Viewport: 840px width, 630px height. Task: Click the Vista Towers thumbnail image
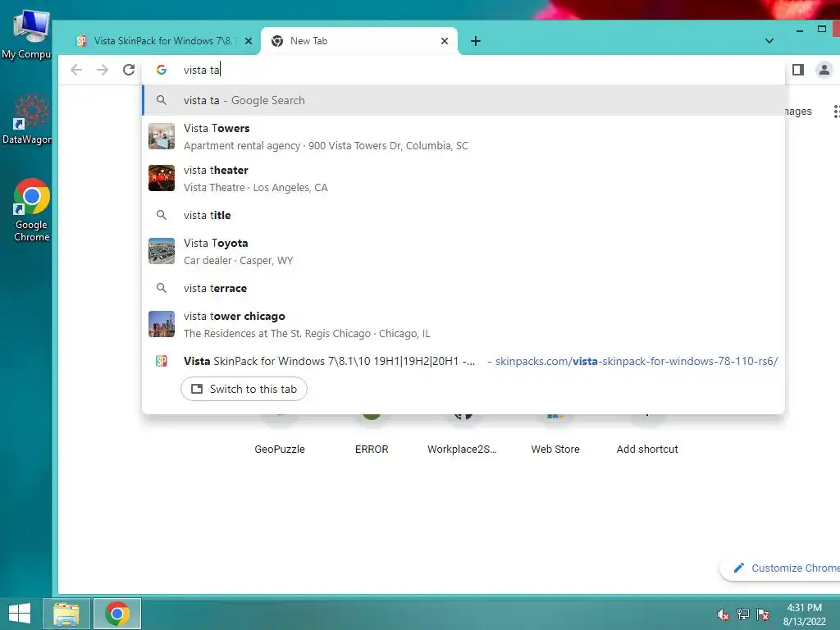click(x=162, y=137)
